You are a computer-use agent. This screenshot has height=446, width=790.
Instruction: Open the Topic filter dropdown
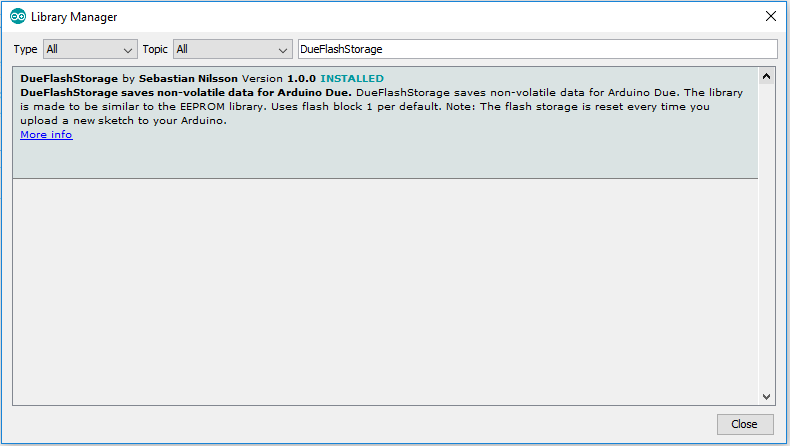point(233,49)
